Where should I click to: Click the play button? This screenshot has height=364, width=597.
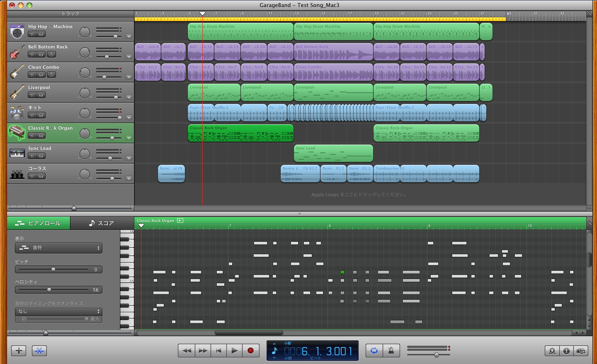234,350
